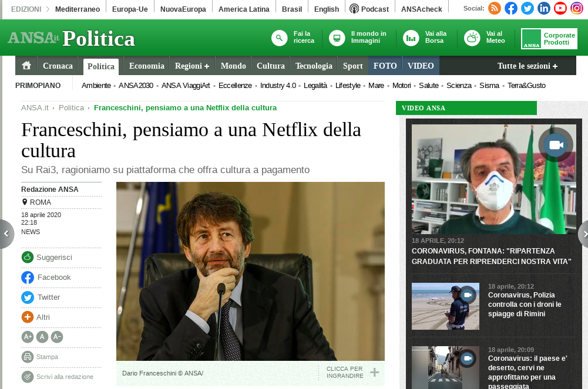The image size is (588, 389).
Task: Click the previous article arrow on left edge
Action: tap(6, 234)
